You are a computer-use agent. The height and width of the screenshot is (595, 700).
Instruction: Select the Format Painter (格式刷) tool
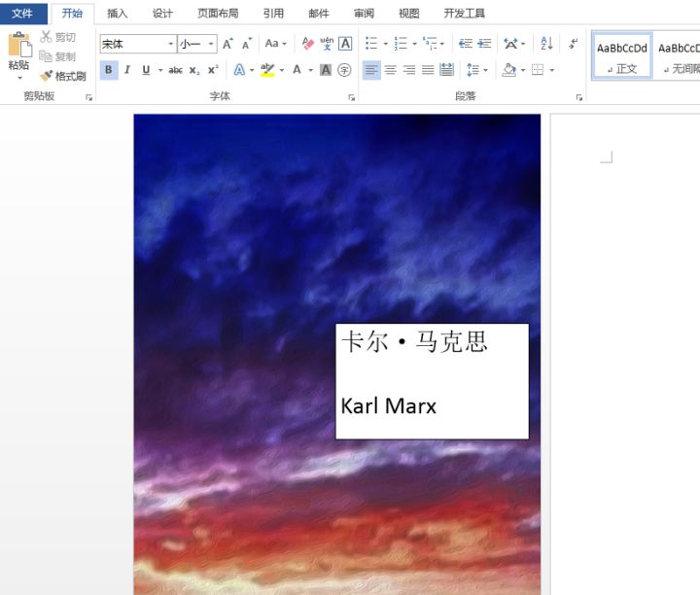coord(62,76)
